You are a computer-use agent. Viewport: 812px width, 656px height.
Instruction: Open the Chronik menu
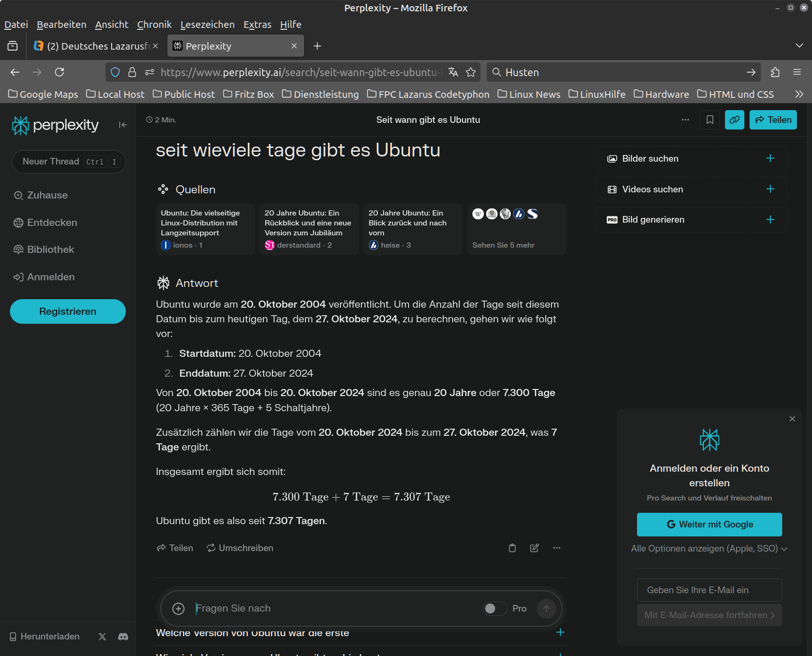pos(154,25)
